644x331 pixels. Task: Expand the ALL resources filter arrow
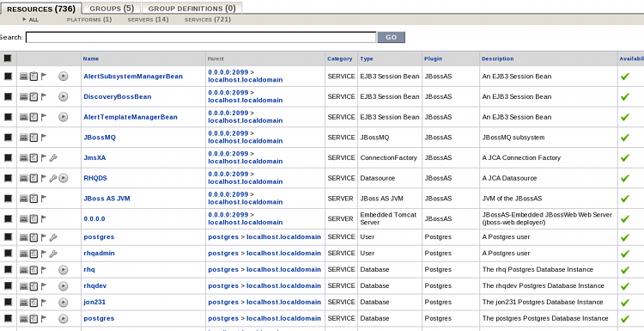coord(24,19)
